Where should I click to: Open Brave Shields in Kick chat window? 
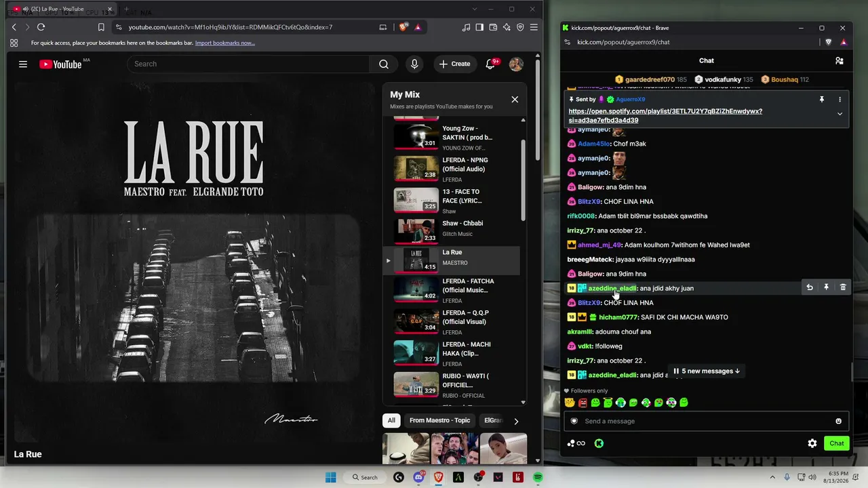[829, 42]
